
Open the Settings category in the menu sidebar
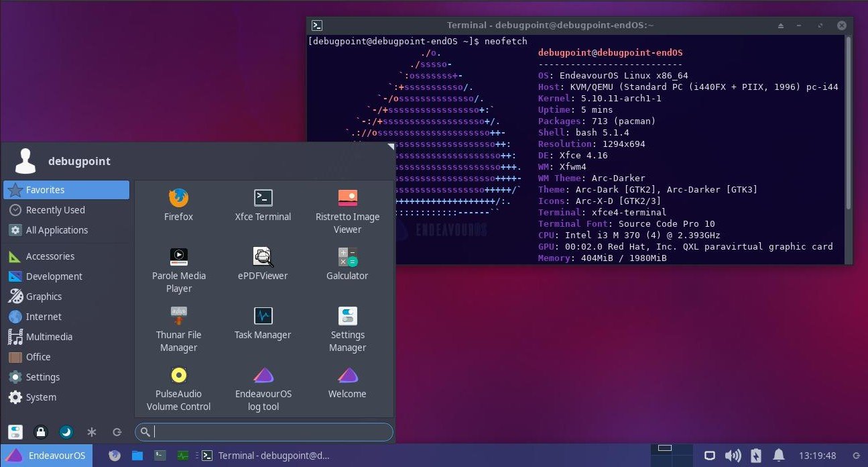66,377
